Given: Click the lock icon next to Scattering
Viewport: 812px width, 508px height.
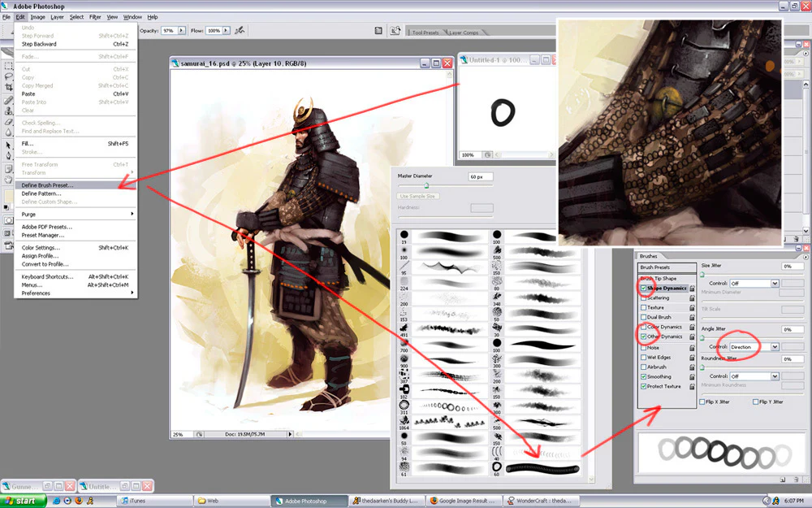Looking at the screenshot, I should pos(692,298).
